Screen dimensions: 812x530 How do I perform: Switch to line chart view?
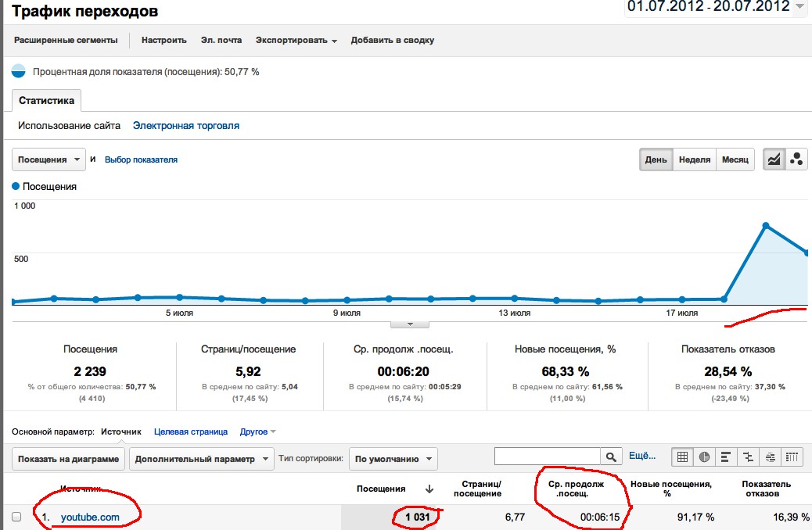click(x=774, y=159)
